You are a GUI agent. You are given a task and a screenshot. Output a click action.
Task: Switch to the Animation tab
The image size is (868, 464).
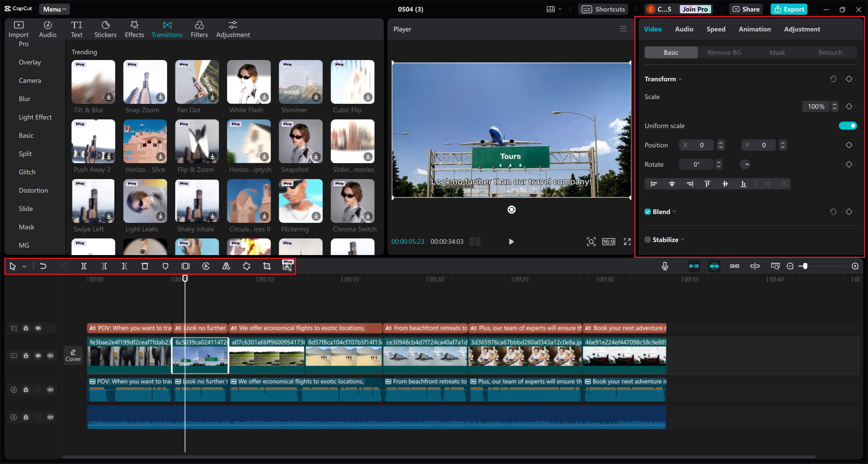[x=754, y=29]
